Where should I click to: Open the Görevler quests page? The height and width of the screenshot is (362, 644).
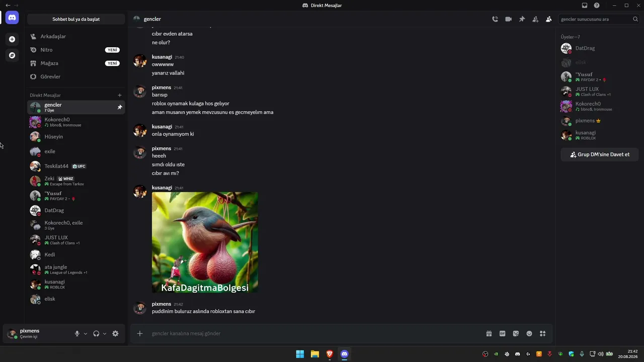pos(76,76)
